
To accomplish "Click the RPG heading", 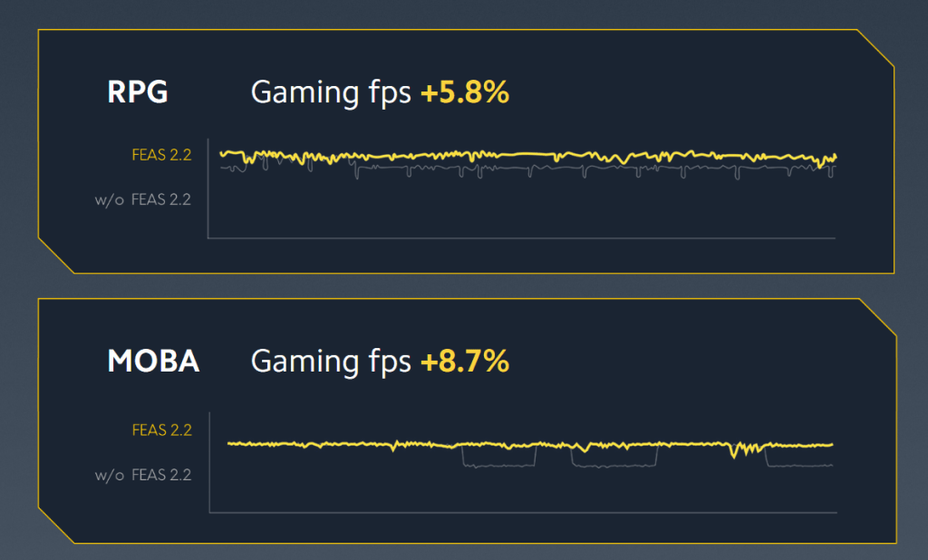I will (138, 92).
